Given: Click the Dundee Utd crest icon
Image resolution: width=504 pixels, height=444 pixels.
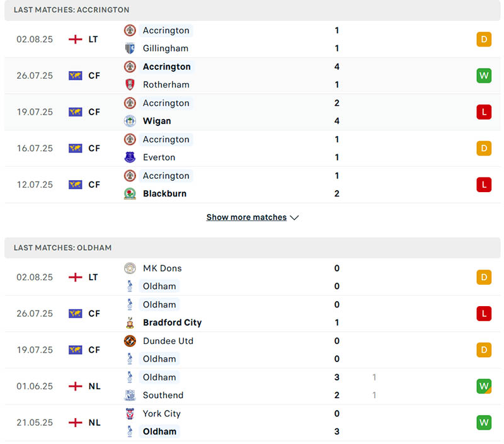Looking at the screenshot, I should tap(130, 341).
